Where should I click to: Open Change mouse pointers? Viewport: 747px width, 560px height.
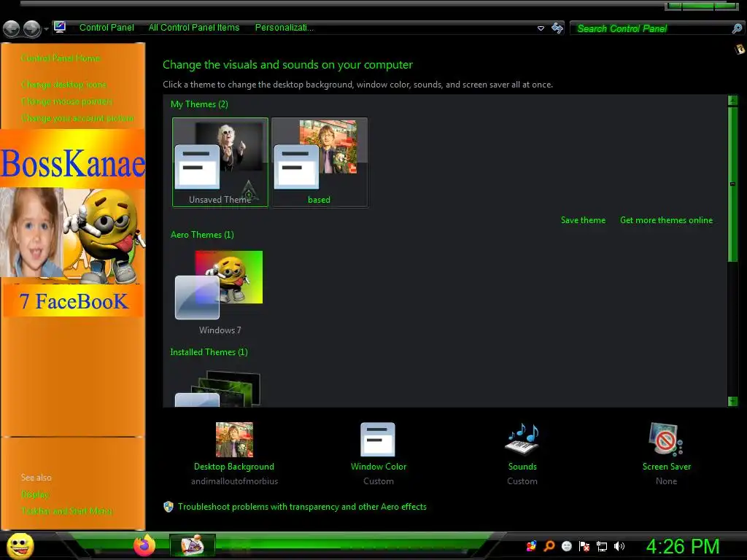[x=66, y=101]
